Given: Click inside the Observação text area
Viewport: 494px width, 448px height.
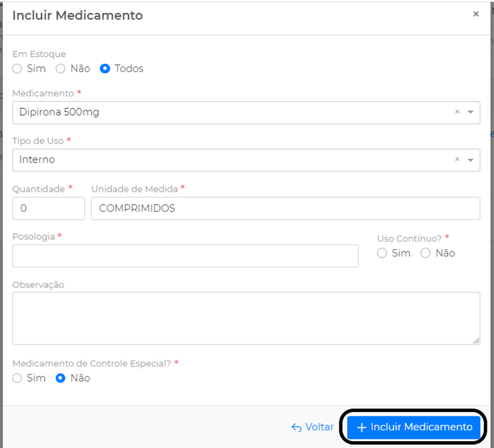Looking at the screenshot, I should point(245,318).
